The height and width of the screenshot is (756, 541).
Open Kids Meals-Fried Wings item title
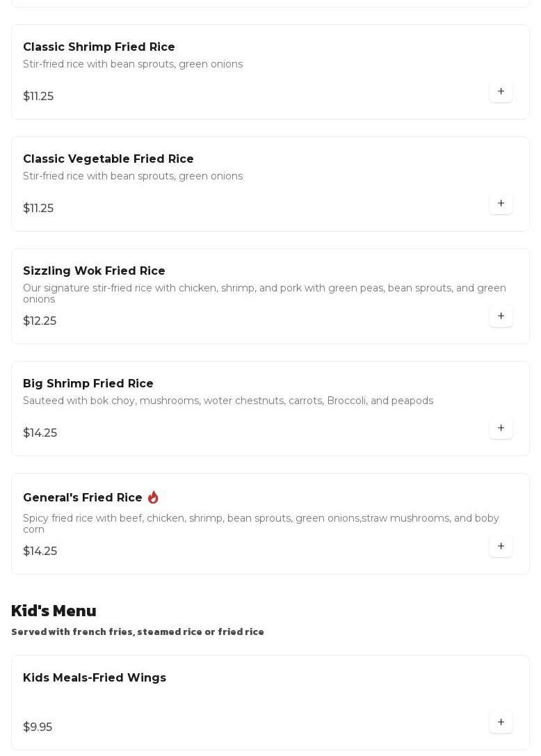[95, 677]
